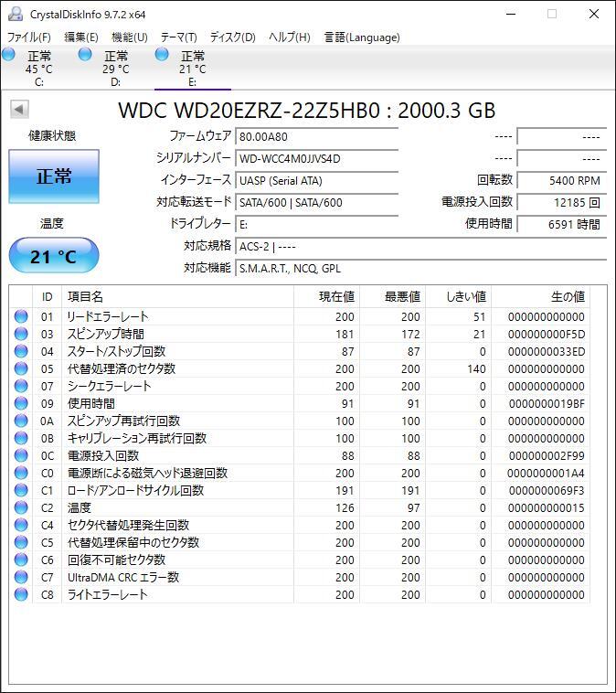Click the interface field UASP (Serial ATA)
Screen dimensions: 616x693
point(317,181)
